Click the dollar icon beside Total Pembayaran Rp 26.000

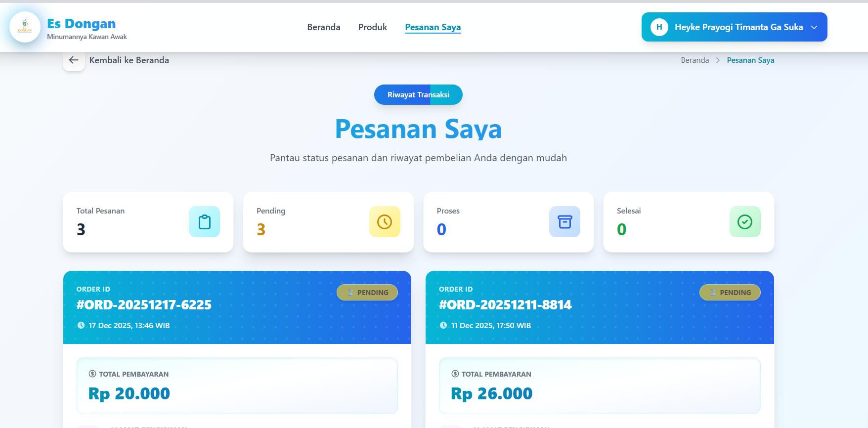(x=454, y=374)
